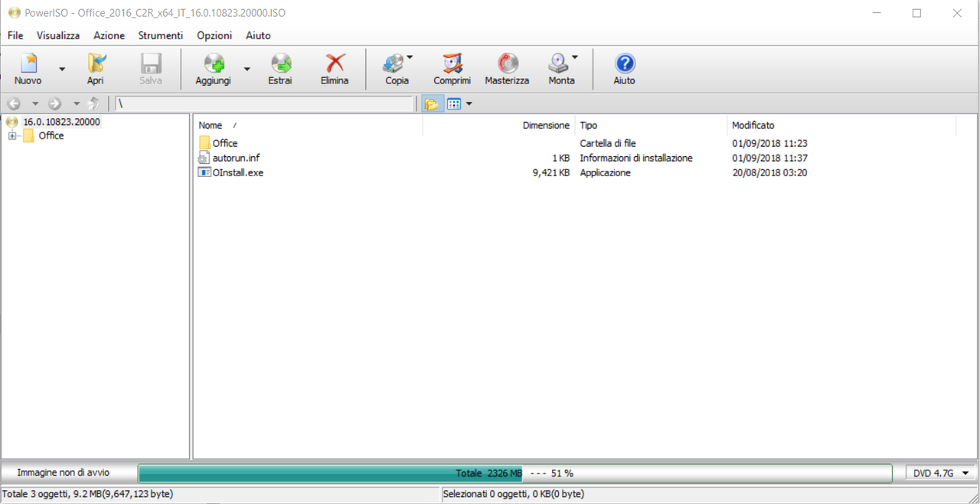Open the back history dropdown arrow
980x504 pixels.
click(x=34, y=103)
